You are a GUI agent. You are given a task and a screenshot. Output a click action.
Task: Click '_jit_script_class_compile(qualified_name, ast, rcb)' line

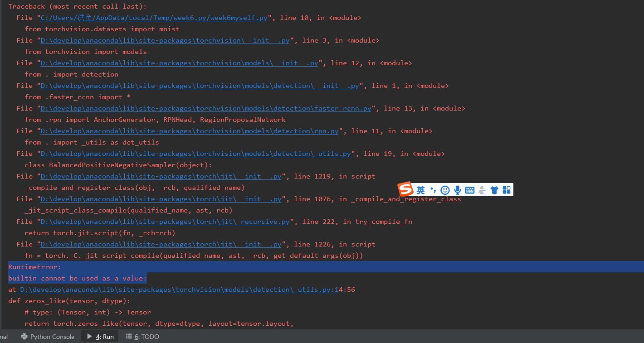tap(128, 210)
